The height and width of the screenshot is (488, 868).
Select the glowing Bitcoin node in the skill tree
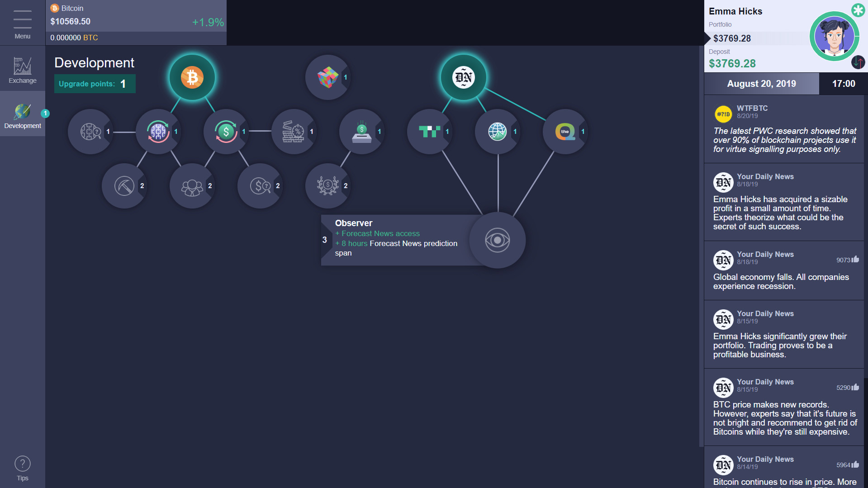click(x=192, y=77)
